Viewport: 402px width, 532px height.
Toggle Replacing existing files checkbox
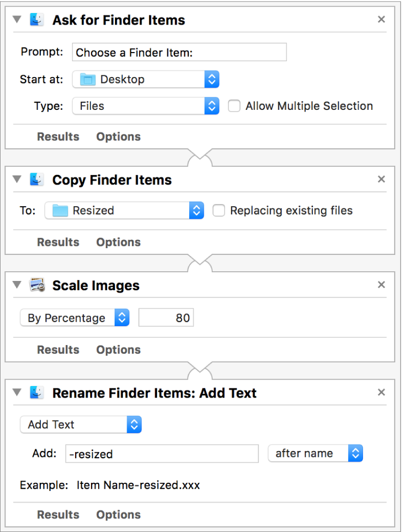219,211
